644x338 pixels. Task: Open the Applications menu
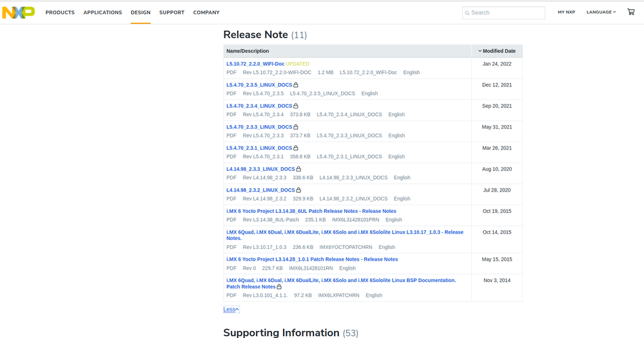click(x=102, y=12)
